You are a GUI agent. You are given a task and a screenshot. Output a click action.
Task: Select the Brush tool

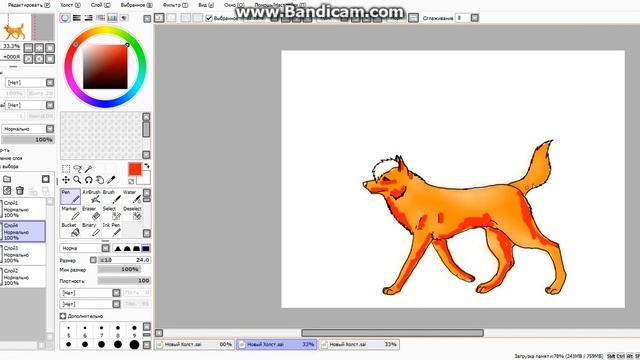tap(111, 196)
